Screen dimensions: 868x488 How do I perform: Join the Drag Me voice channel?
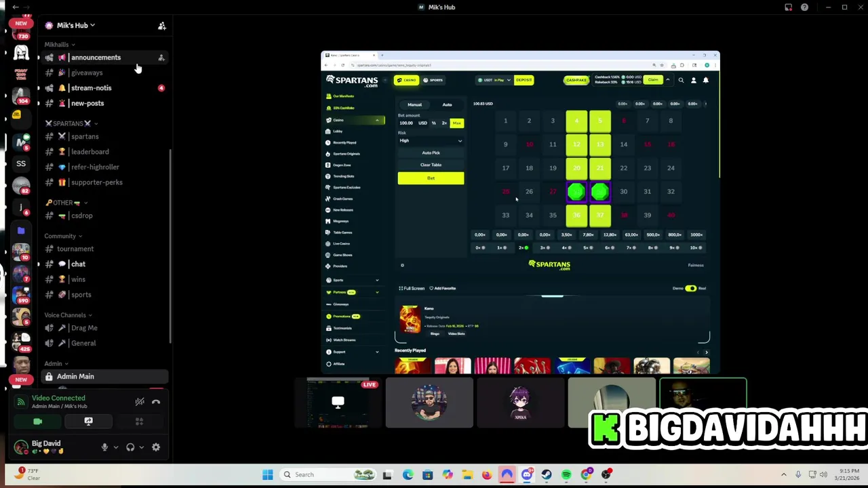(x=103, y=328)
